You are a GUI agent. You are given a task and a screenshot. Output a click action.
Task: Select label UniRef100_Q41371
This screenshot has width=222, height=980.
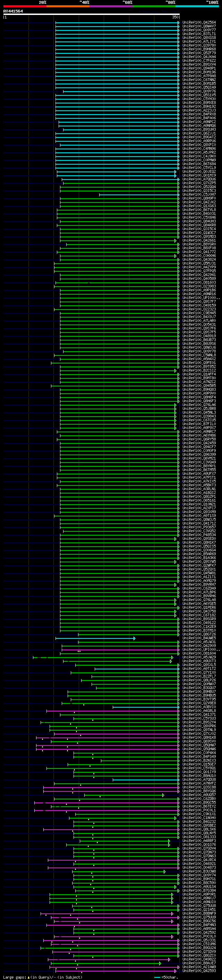[199, 715]
